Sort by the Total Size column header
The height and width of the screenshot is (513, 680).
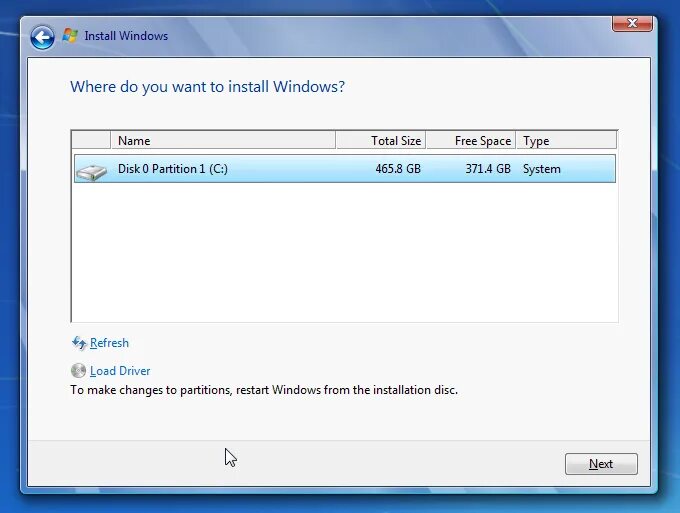pyautogui.click(x=381, y=141)
